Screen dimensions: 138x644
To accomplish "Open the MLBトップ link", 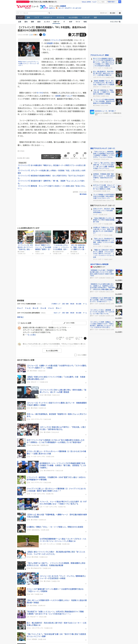I will 57,313.
